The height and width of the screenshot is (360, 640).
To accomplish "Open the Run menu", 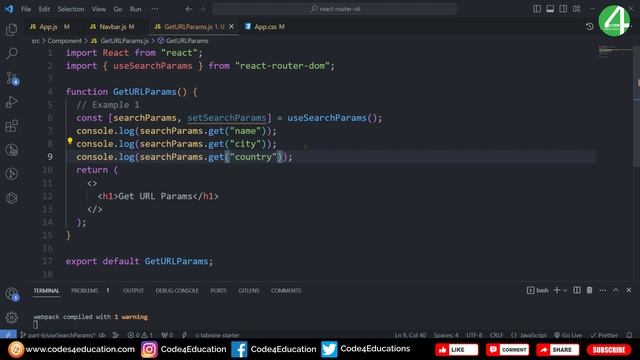I will [136, 9].
